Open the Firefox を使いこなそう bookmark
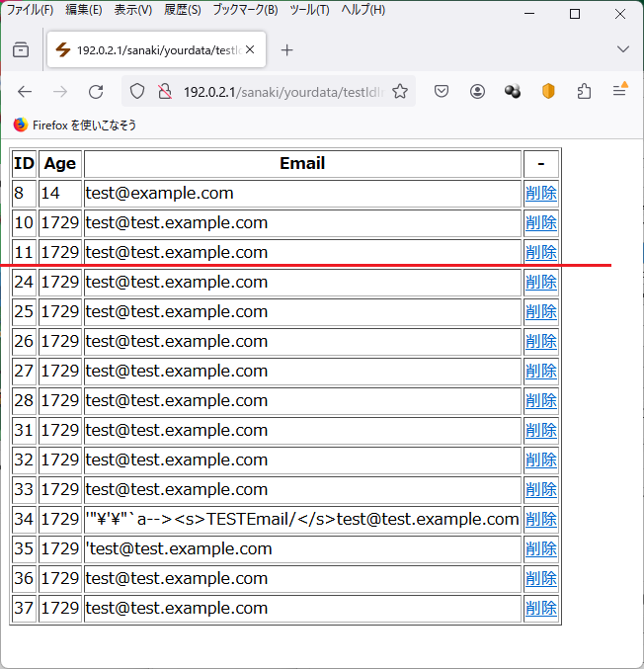Screen dimensions: 644x669 coord(75,125)
